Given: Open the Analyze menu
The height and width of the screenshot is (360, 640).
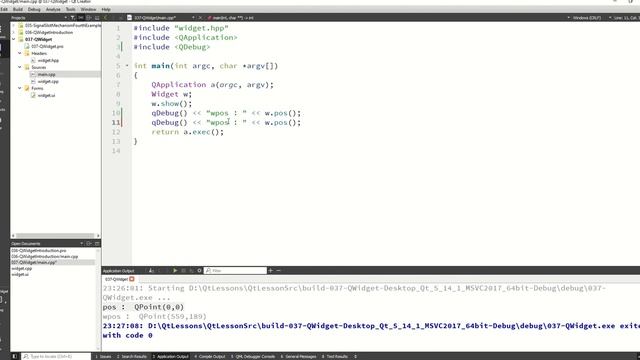Looking at the screenshot, I should point(53,9).
